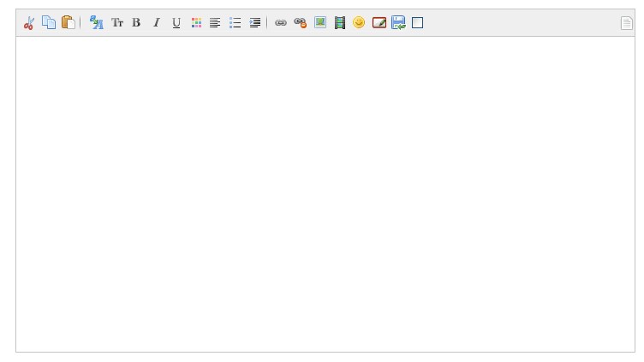Click the Copy icon
The height and width of the screenshot is (362, 644).
tap(49, 22)
